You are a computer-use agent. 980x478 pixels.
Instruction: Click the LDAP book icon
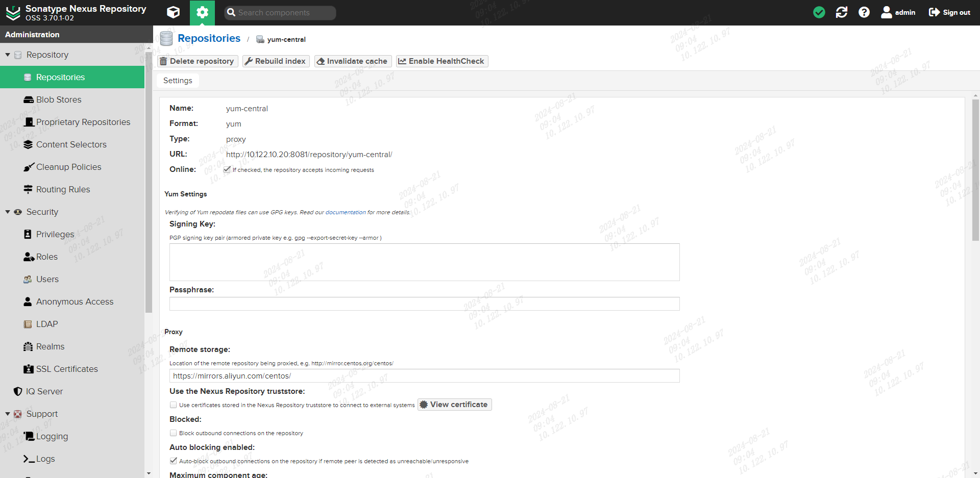[28, 324]
